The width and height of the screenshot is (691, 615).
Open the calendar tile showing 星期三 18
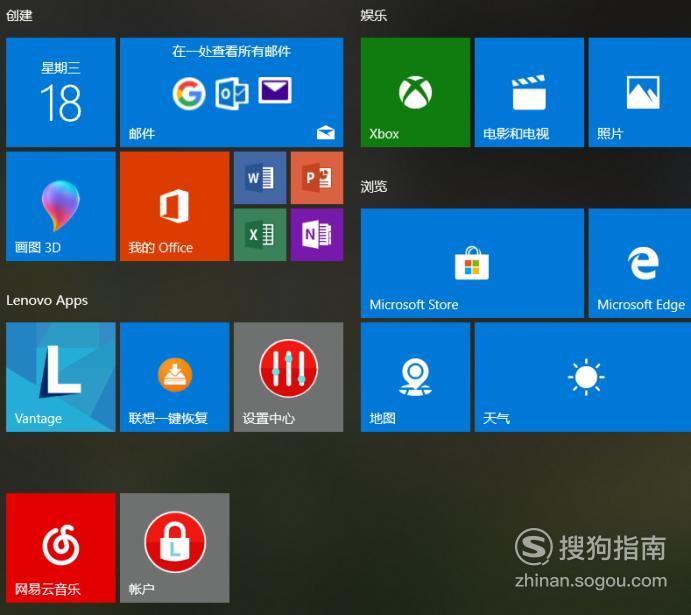pyautogui.click(x=61, y=92)
